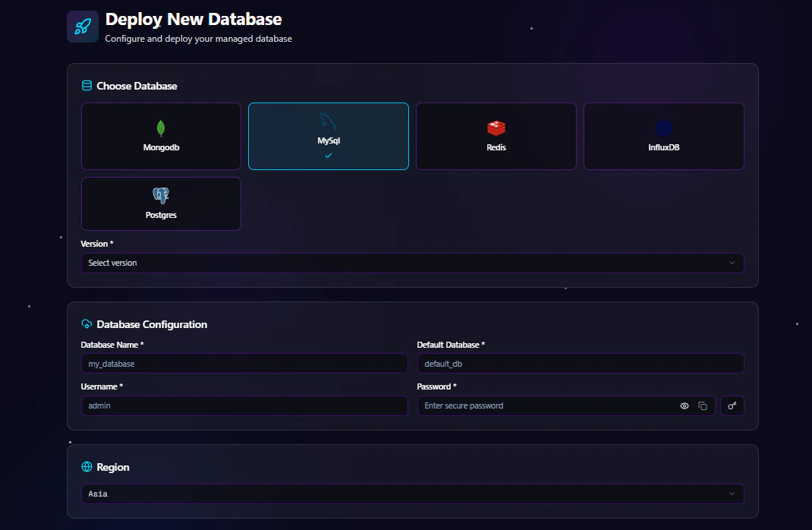
Task: Focus the Password input field
Action: pos(566,405)
